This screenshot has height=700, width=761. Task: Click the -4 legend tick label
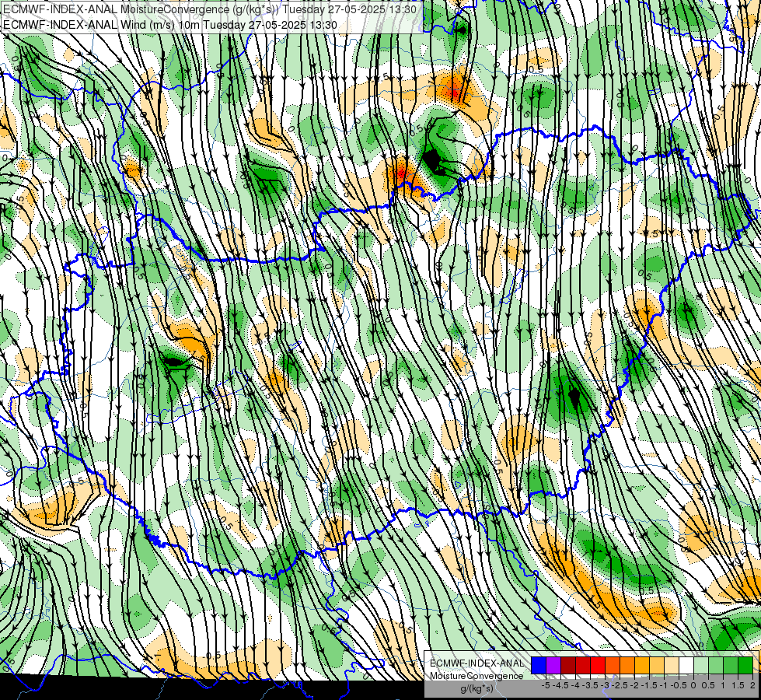[575, 685]
